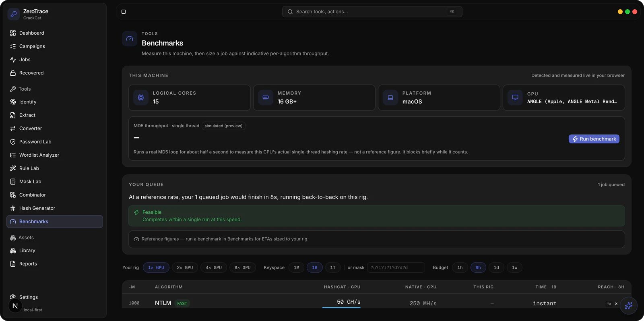Go to Campaigns in the sidebar
Viewport: 644px width, 321px height.
click(55, 46)
